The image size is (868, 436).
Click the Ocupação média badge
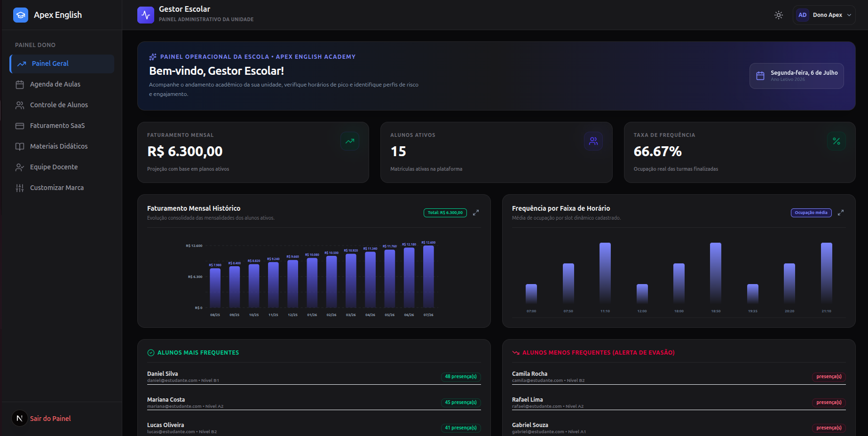click(811, 213)
